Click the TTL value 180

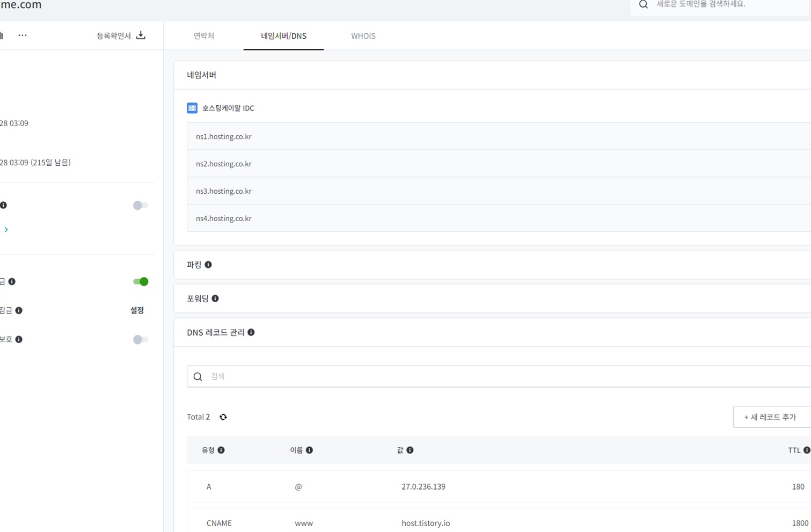point(798,487)
